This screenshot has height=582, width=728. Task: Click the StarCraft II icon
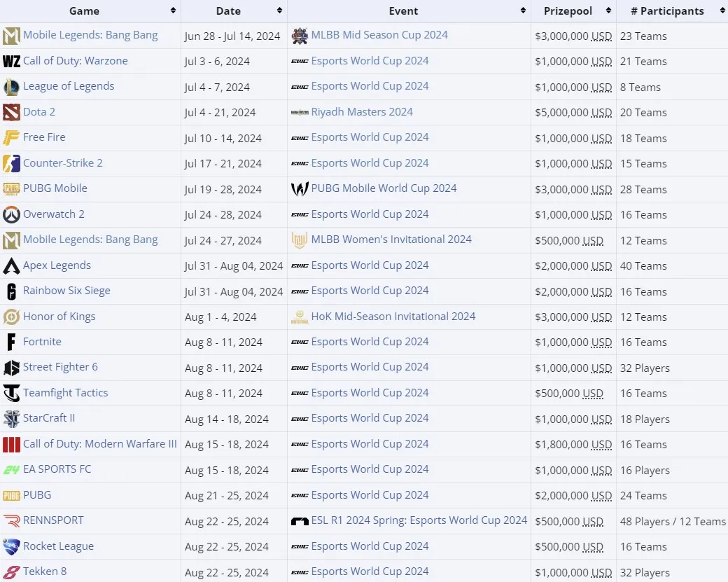(x=11, y=419)
